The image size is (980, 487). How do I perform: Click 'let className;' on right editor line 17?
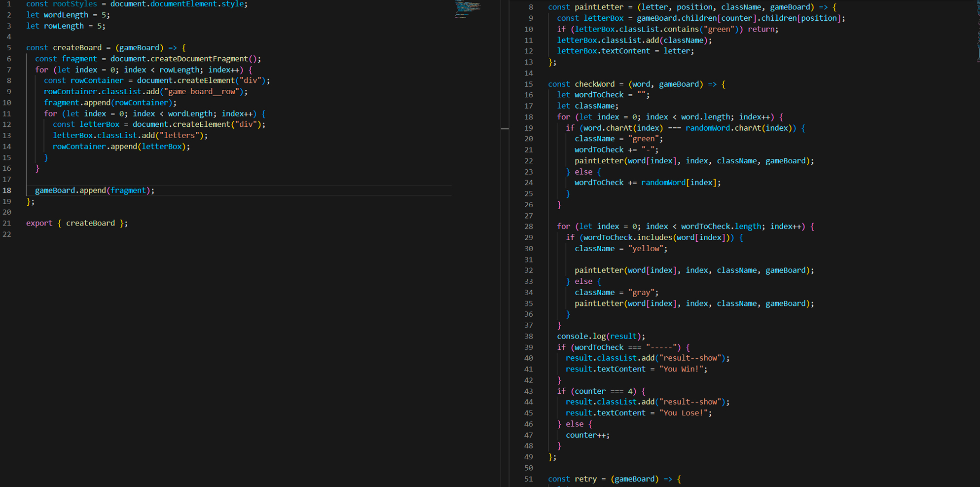tap(587, 106)
